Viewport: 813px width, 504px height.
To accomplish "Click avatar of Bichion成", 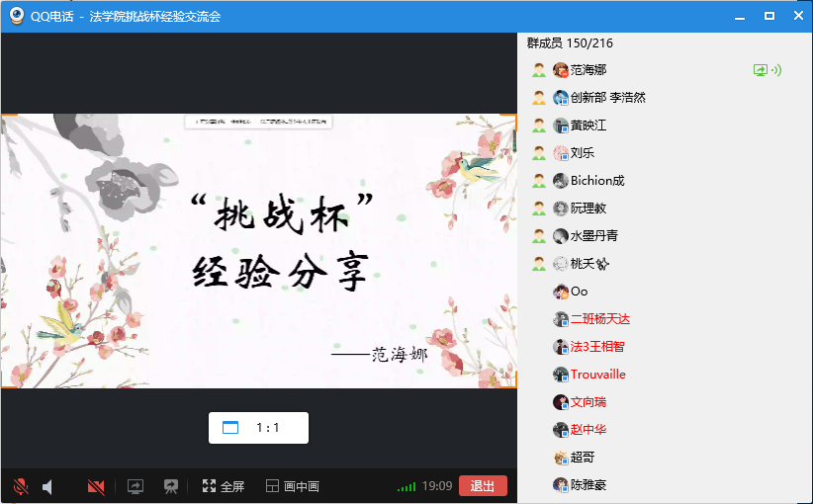I will [561, 181].
